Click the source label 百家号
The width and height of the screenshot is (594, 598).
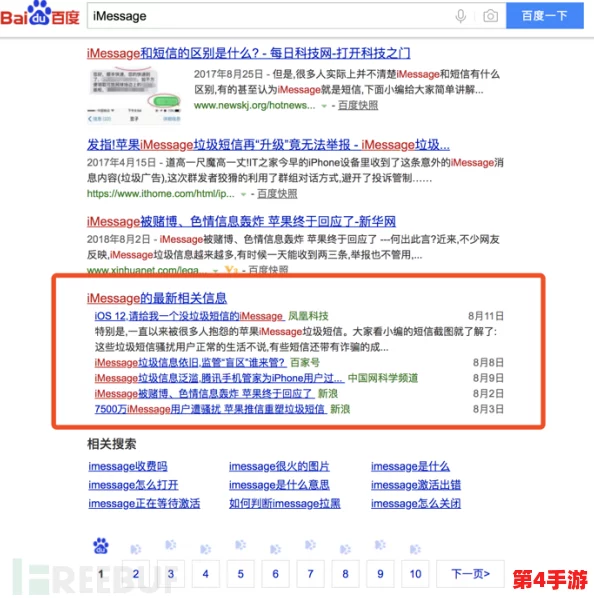[x=305, y=362]
